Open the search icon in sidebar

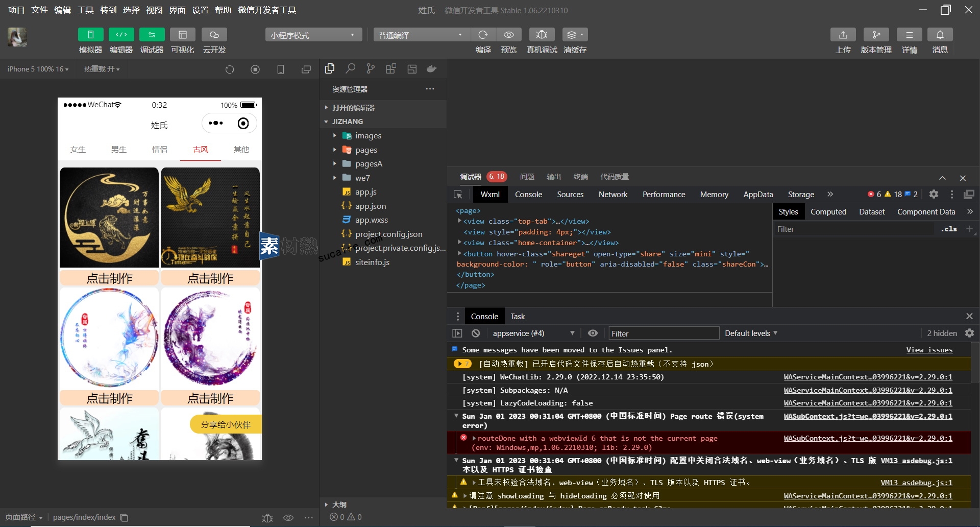pyautogui.click(x=350, y=68)
